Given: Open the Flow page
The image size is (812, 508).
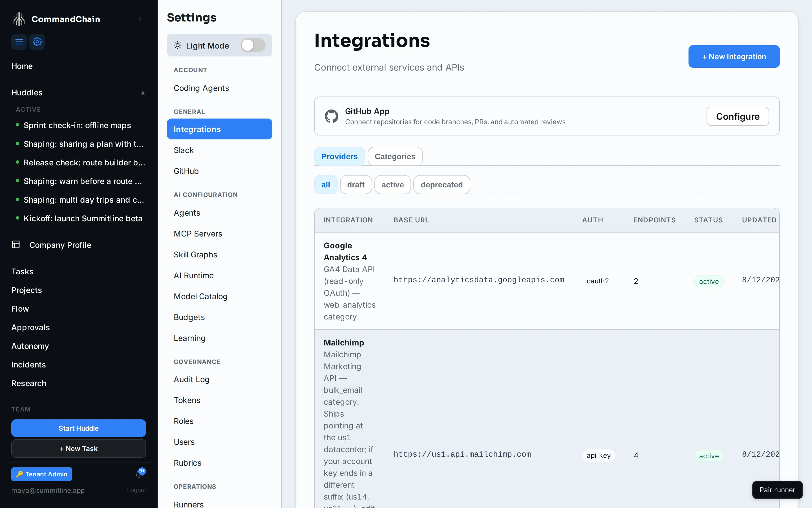Looking at the screenshot, I should tap(20, 309).
